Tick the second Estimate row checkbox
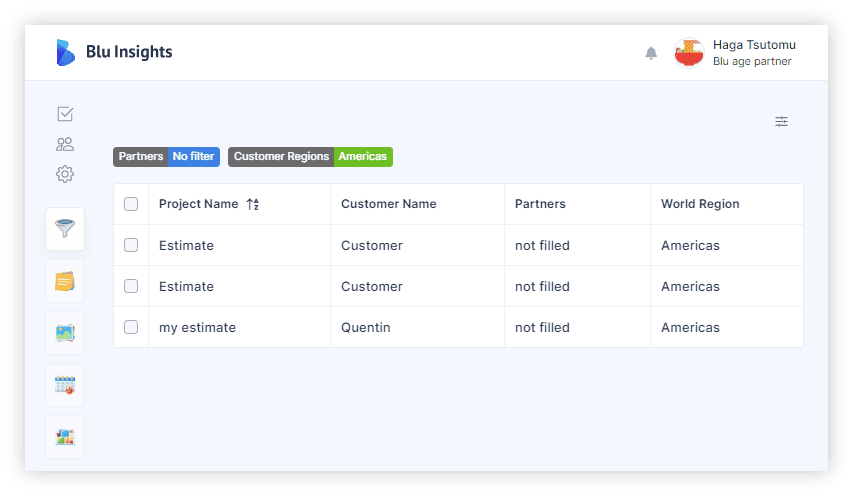 pos(131,286)
